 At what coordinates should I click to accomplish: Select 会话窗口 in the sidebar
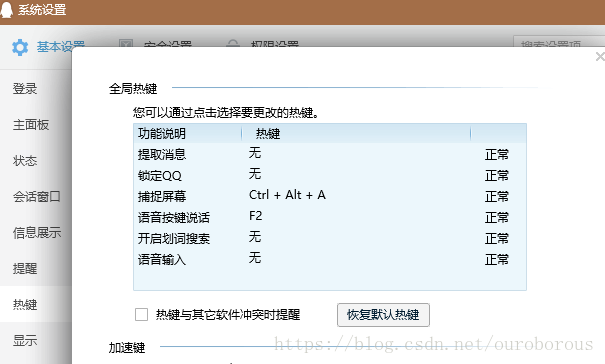pos(37,196)
